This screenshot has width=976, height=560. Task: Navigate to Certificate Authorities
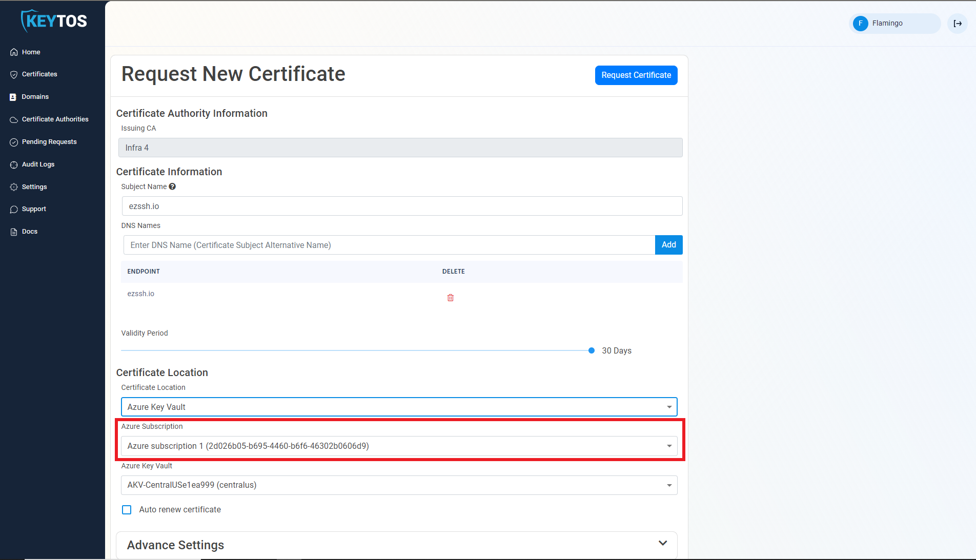[55, 119]
